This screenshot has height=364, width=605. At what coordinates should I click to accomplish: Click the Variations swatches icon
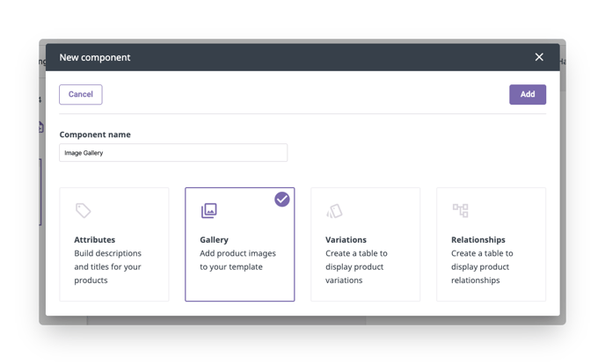coord(334,211)
